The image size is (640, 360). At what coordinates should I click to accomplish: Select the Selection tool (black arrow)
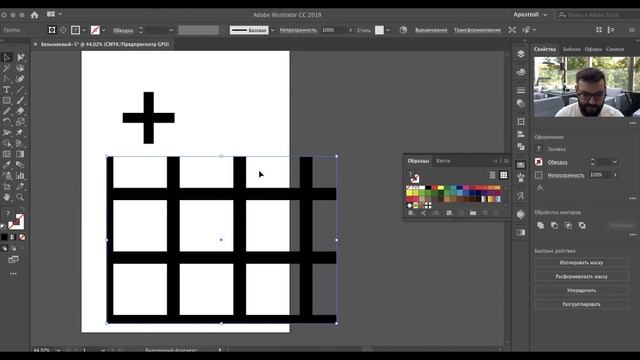pyautogui.click(x=7, y=58)
